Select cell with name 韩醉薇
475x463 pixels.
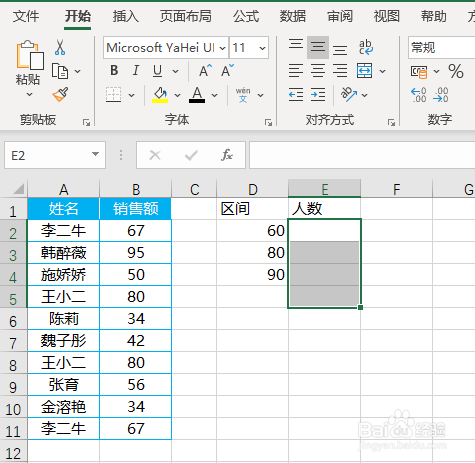tap(63, 253)
